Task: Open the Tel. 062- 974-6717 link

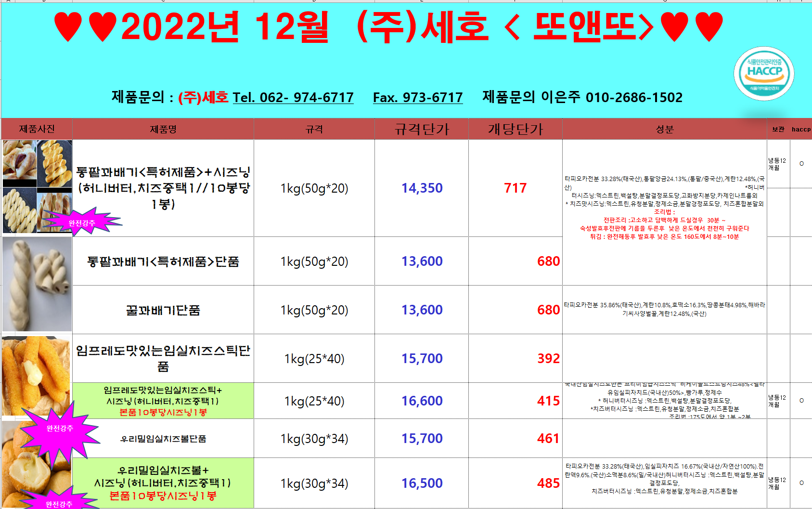Action: point(293,98)
